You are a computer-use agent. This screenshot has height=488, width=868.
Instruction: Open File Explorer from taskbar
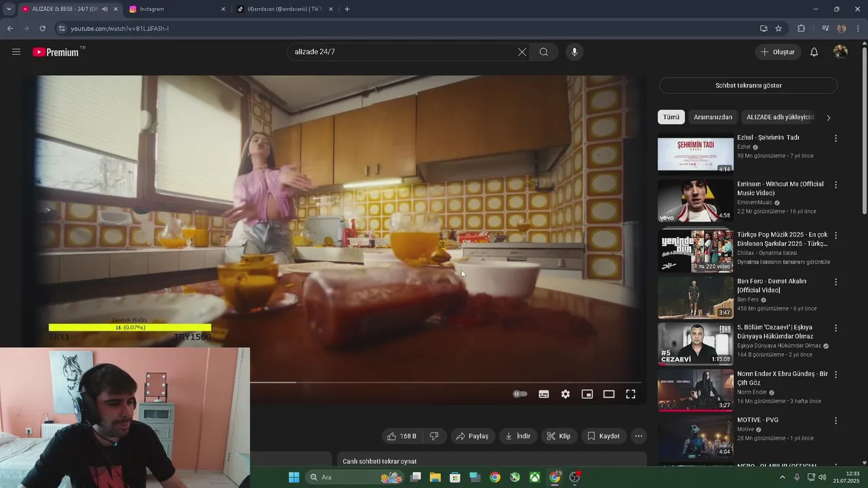[x=435, y=477]
